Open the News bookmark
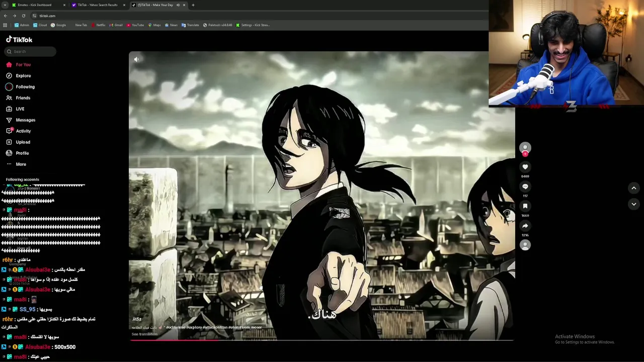This screenshot has height=362, width=644. pyautogui.click(x=171, y=25)
